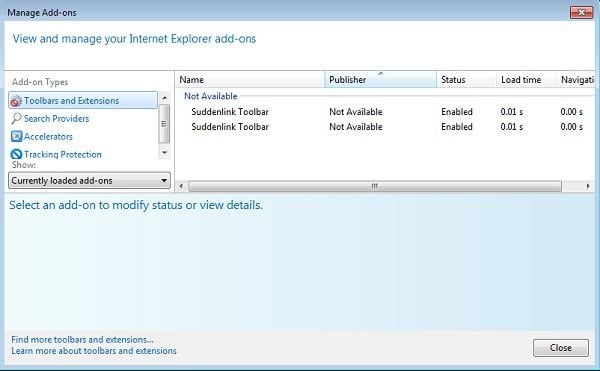600x371 pixels.
Task: Select the second Suddenlink Toolbar row
Action: [385, 127]
